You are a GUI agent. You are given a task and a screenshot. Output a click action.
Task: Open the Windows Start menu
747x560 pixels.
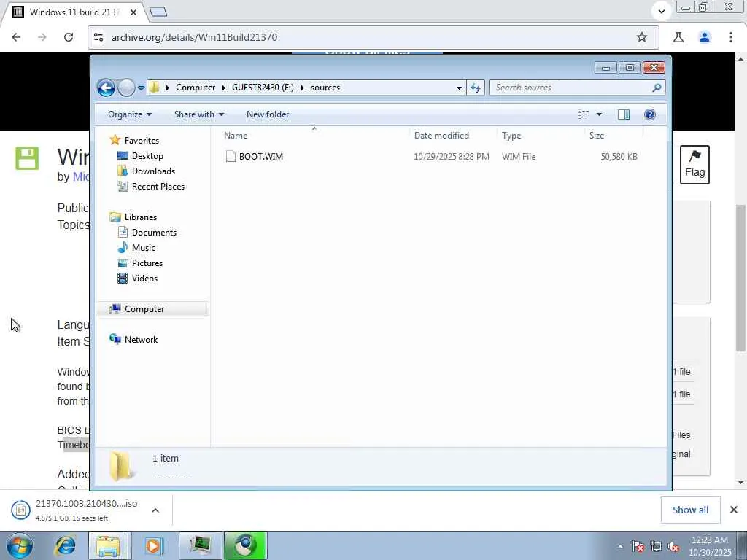point(19,545)
